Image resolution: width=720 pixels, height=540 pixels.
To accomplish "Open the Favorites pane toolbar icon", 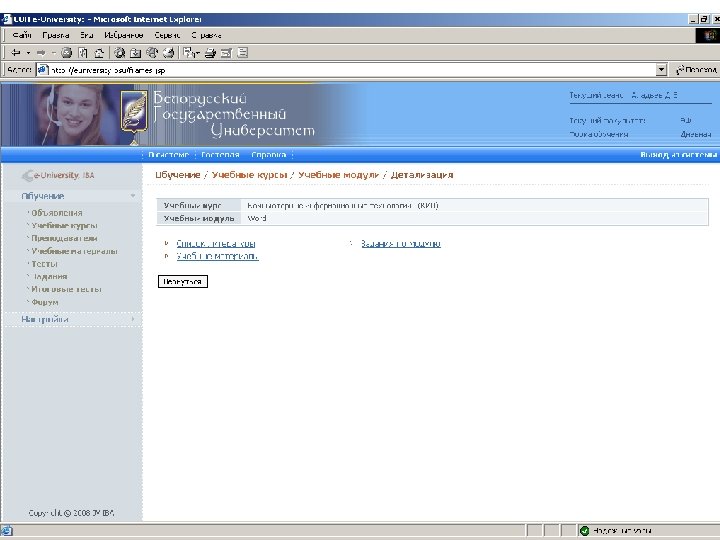I will point(135,53).
